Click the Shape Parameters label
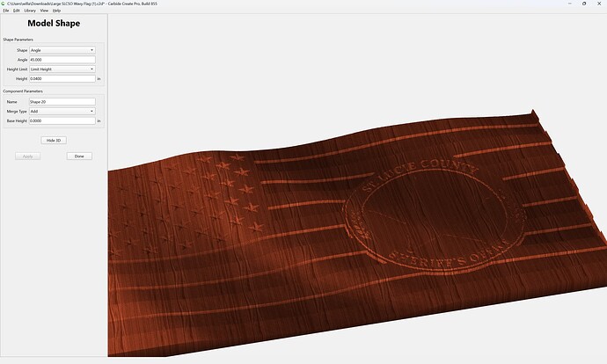The height and width of the screenshot is (364, 607). pyautogui.click(x=18, y=40)
